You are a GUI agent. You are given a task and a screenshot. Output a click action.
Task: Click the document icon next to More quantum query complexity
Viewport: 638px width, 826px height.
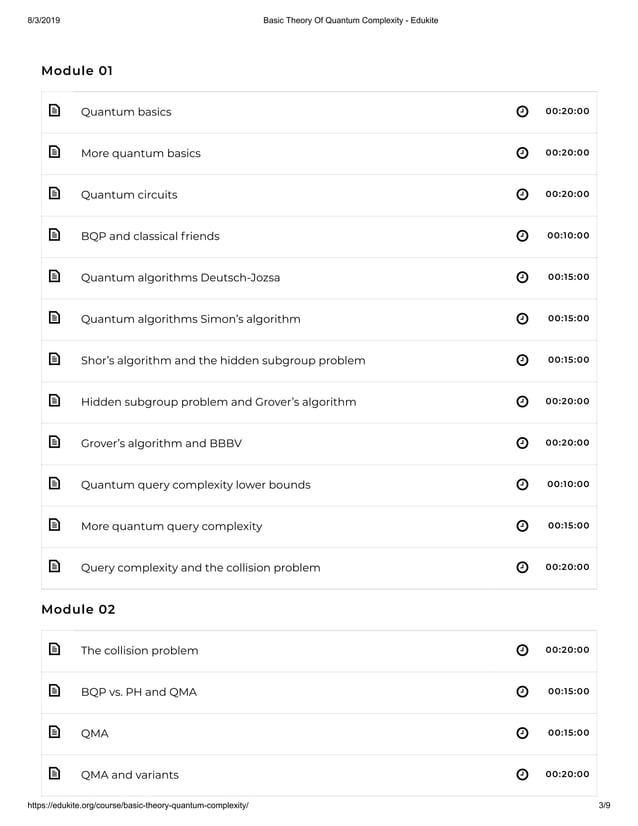coord(55,526)
